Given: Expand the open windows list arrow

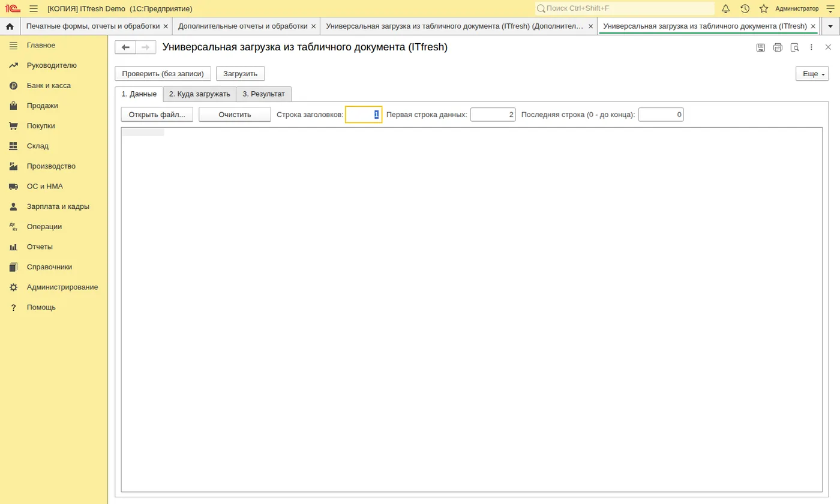Looking at the screenshot, I should point(830,26).
